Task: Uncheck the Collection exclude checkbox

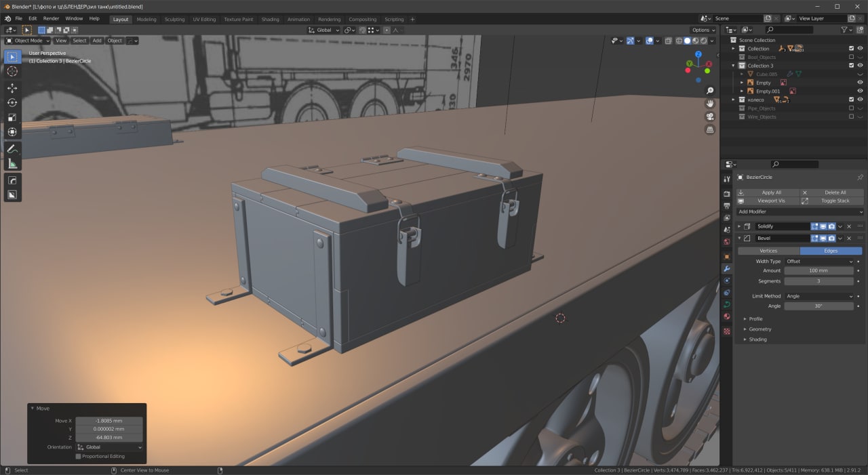Action: click(x=852, y=49)
